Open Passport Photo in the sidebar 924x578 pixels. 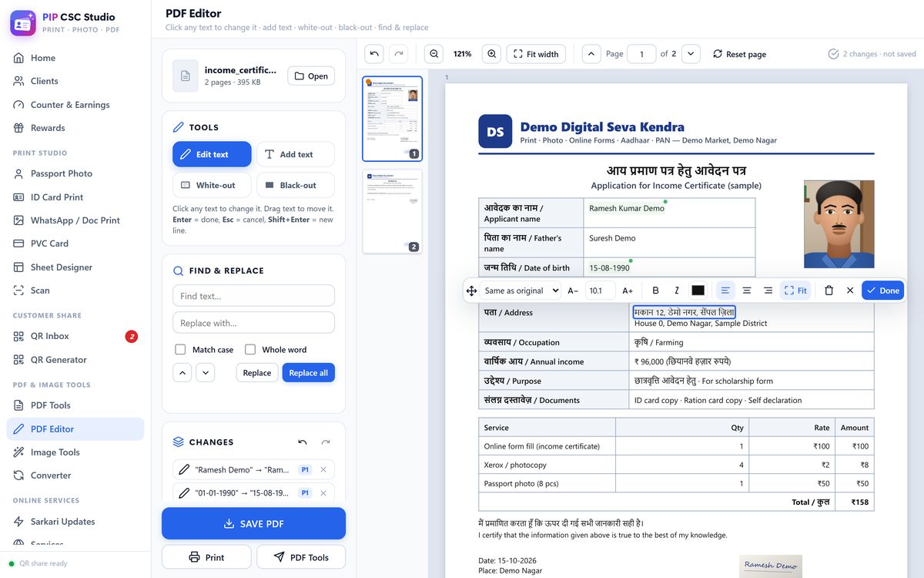[x=75, y=173]
